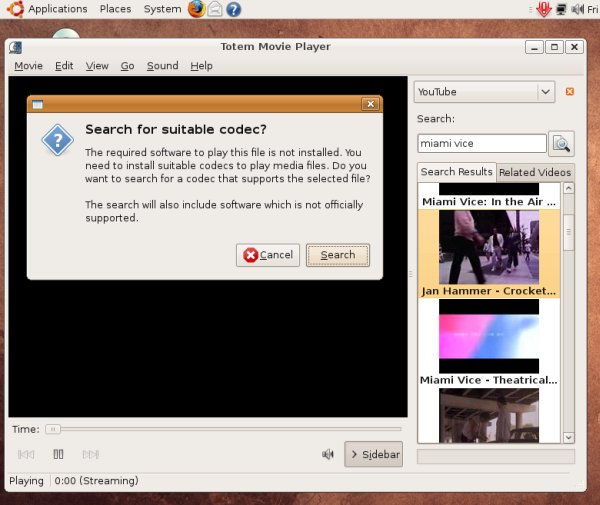Image resolution: width=600 pixels, height=505 pixels.
Task: Skip to next chapter or movie
Action: point(91,454)
